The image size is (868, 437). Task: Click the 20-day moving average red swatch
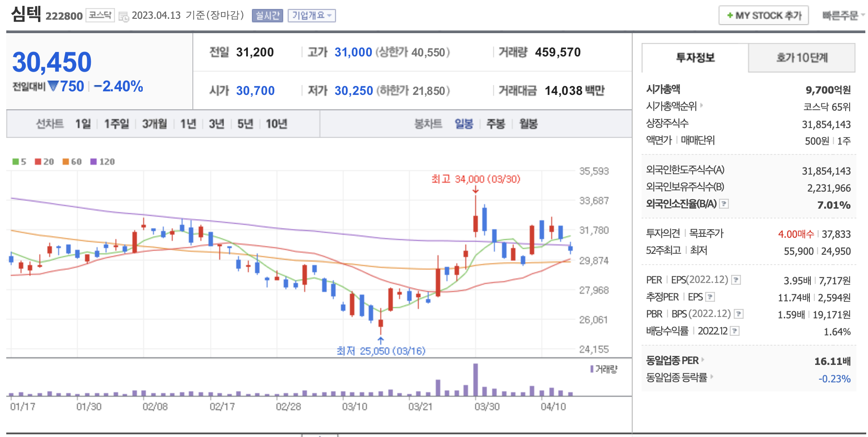point(38,162)
